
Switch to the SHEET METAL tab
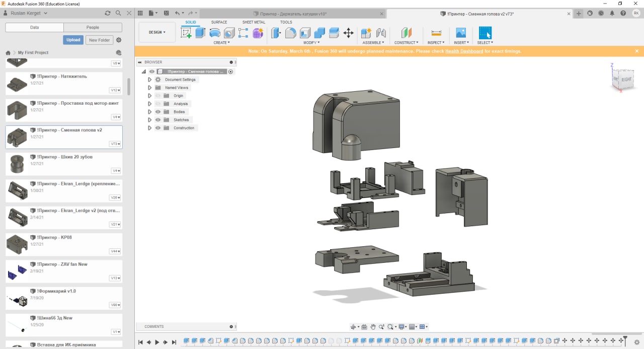click(x=254, y=22)
